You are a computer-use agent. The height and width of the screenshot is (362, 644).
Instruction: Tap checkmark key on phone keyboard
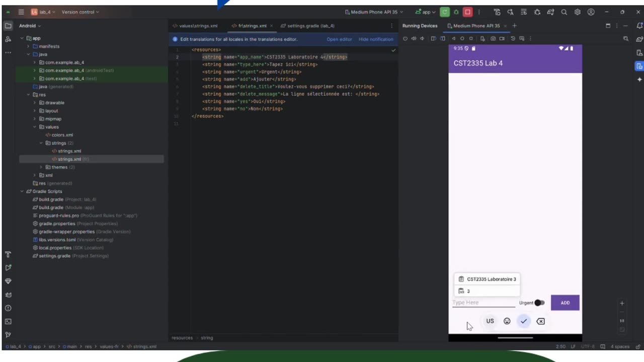coord(524,321)
